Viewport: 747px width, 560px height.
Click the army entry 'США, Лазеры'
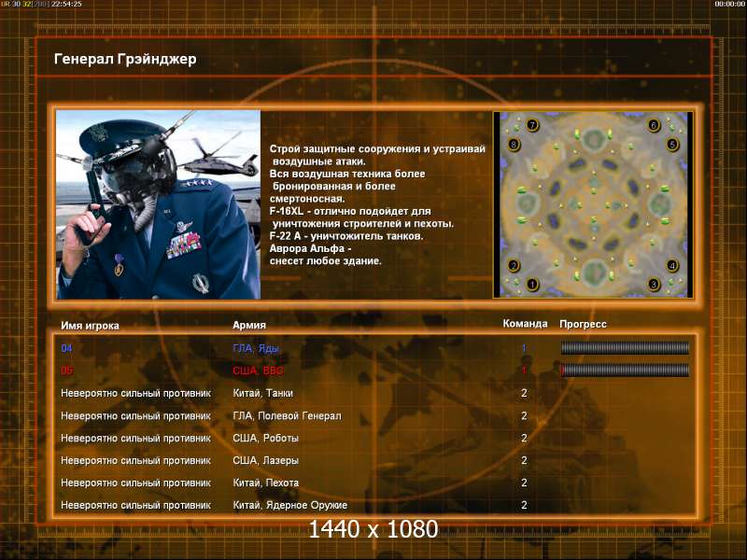point(265,460)
